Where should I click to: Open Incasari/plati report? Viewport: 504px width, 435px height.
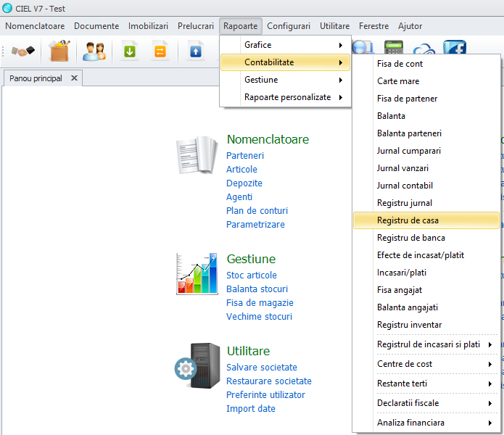(426, 273)
